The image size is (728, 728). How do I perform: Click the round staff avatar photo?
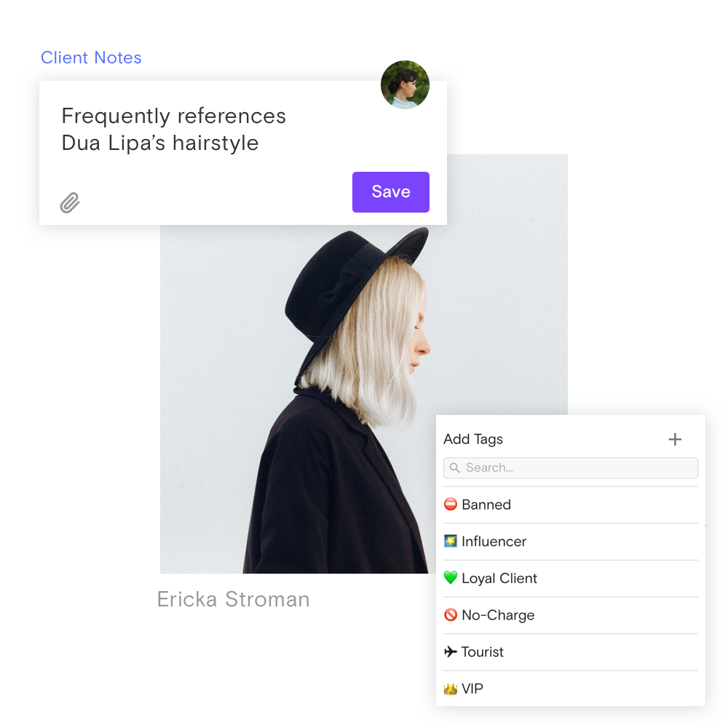[x=405, y=84]
